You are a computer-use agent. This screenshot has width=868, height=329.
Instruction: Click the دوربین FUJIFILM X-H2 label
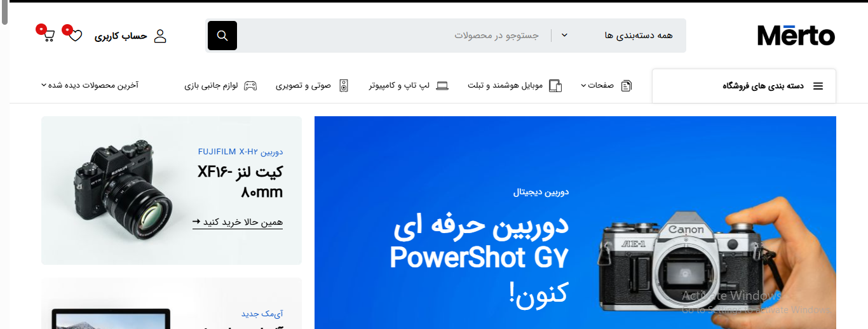coord(240,152)
